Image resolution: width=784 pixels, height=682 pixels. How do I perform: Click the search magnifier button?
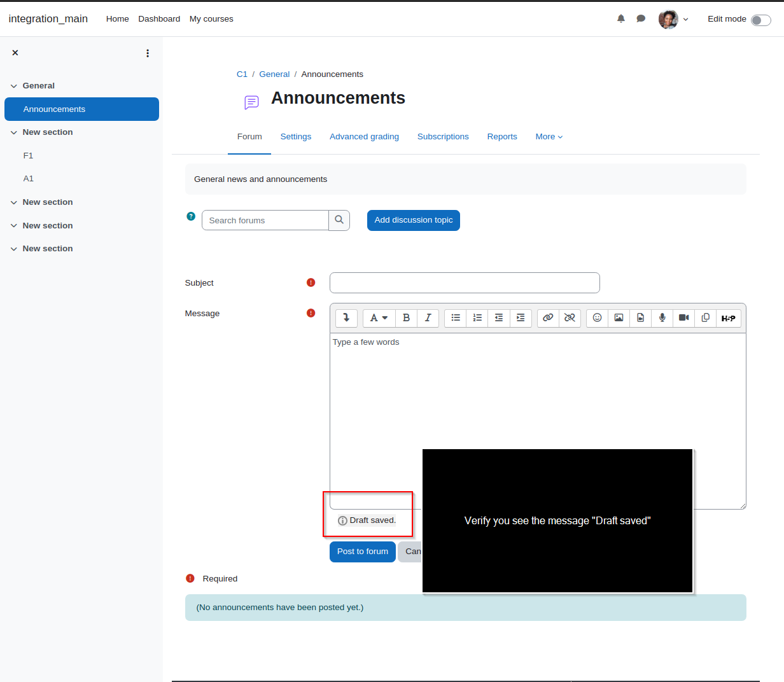click(x=339, y=220)
